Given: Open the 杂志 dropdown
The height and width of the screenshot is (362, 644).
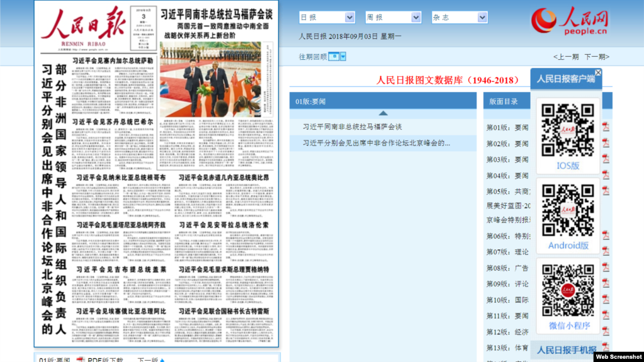Looking at the screenshot, I should point(460,17).
